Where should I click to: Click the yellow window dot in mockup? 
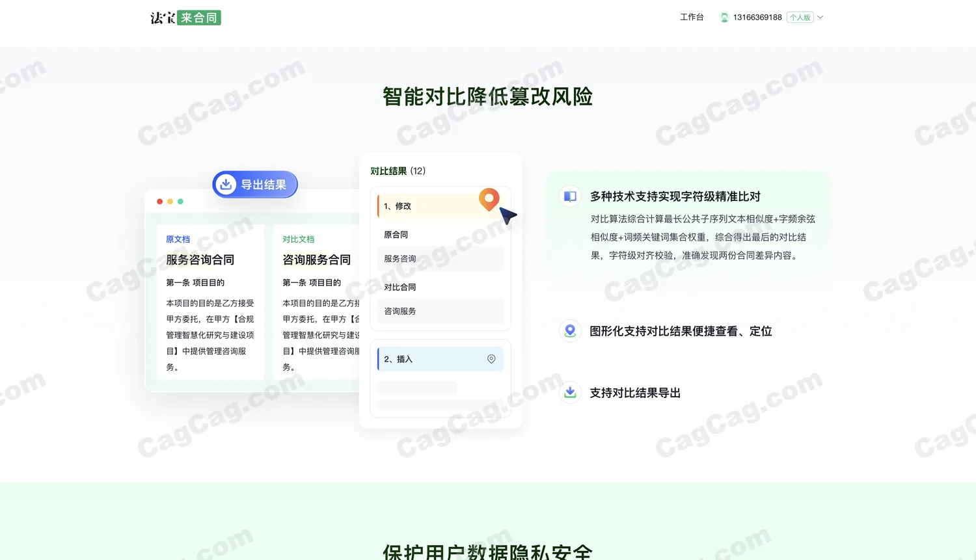[170, 202]
